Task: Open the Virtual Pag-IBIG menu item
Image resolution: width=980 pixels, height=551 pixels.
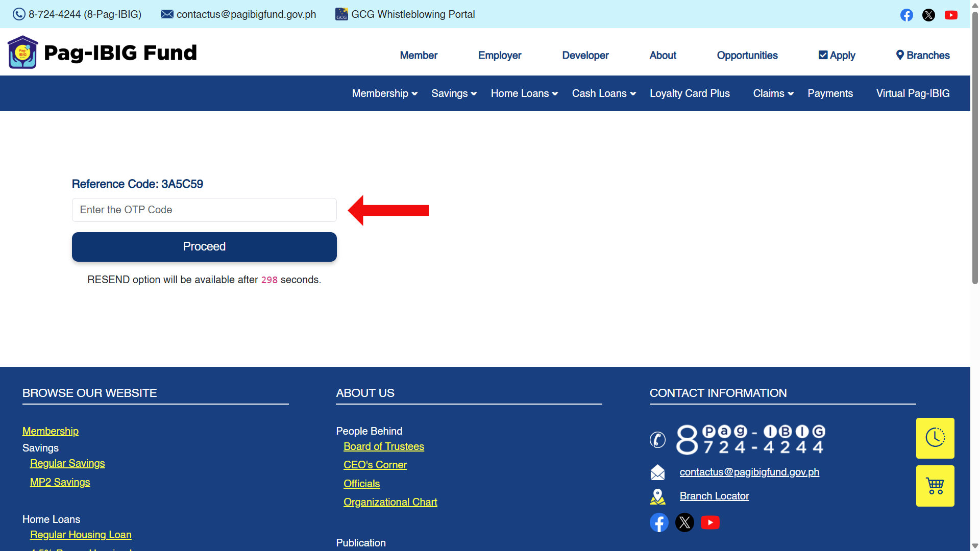Action: (x=913, y=93)
